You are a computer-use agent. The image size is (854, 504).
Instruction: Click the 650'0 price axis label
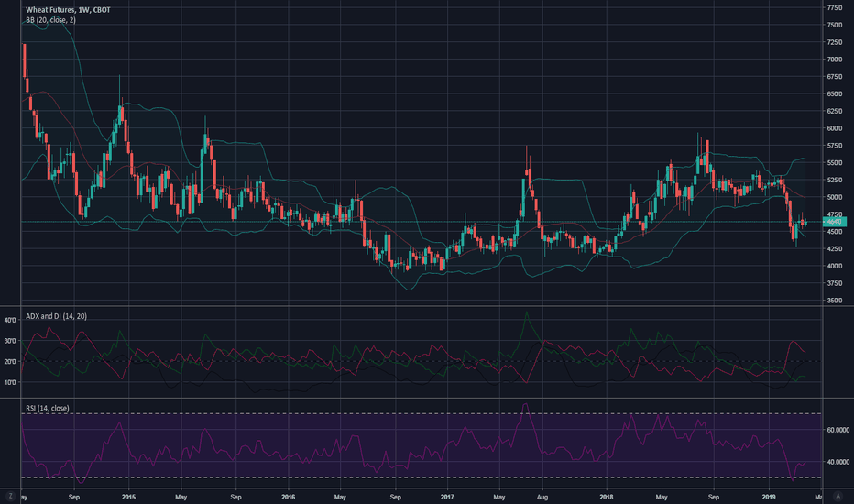pos(835,93)
